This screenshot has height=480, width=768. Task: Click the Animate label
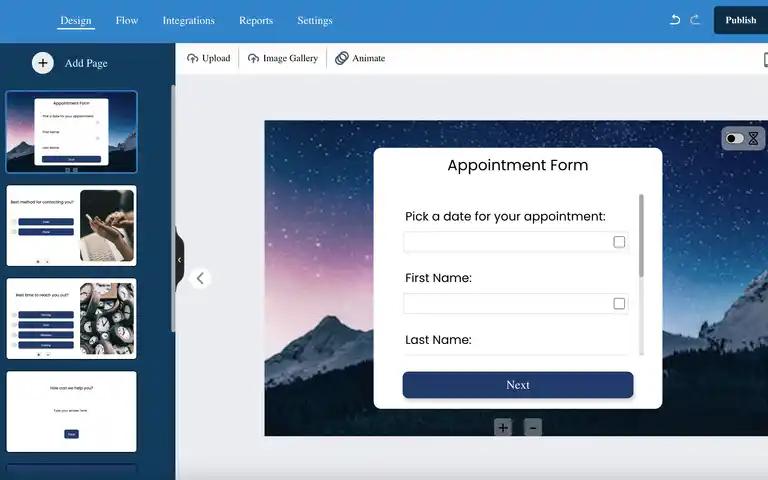[x=368, y=58]
